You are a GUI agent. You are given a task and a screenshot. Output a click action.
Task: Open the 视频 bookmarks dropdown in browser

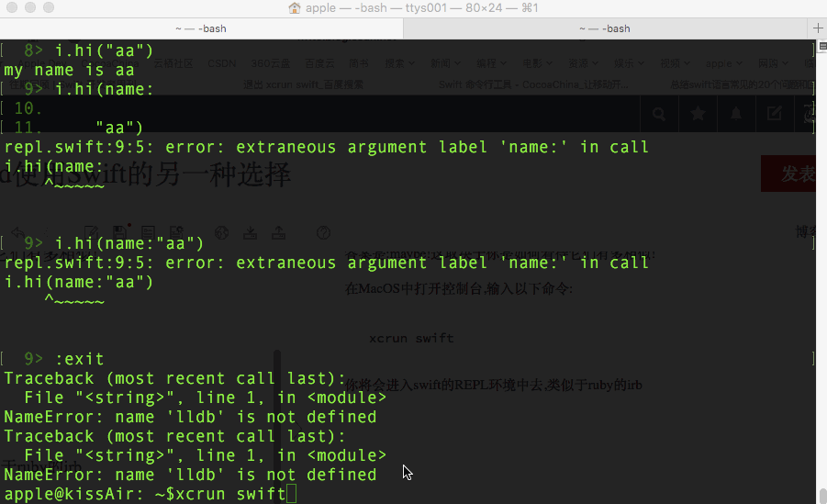click(x=676, y=63)
